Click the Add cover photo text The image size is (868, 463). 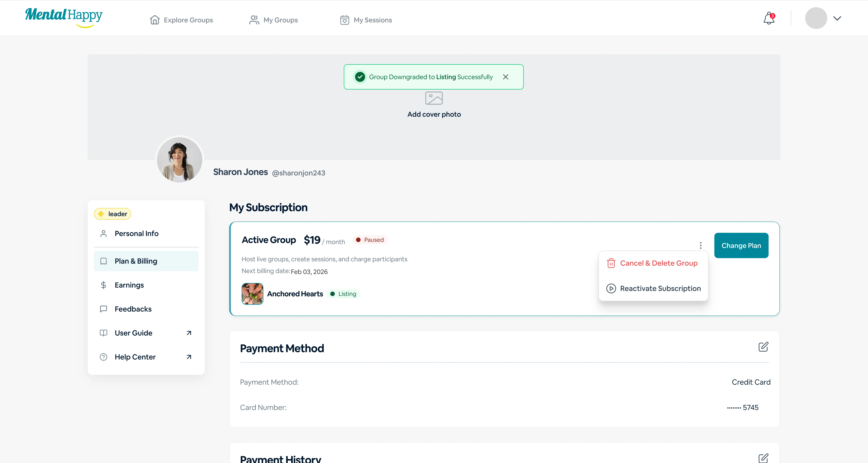tap(434, 114)
